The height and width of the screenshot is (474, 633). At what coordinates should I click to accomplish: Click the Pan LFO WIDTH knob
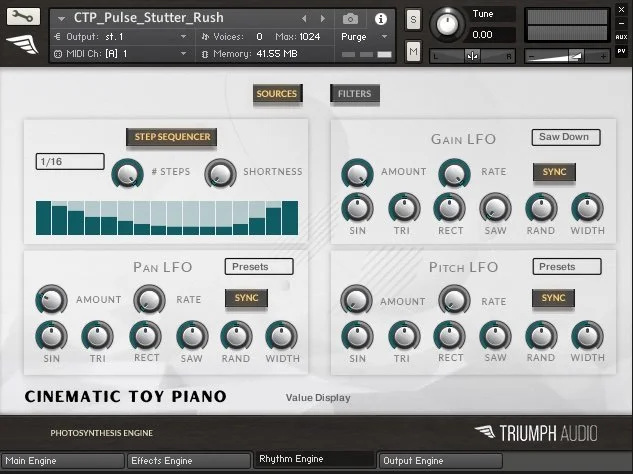(x=281, y=336)
